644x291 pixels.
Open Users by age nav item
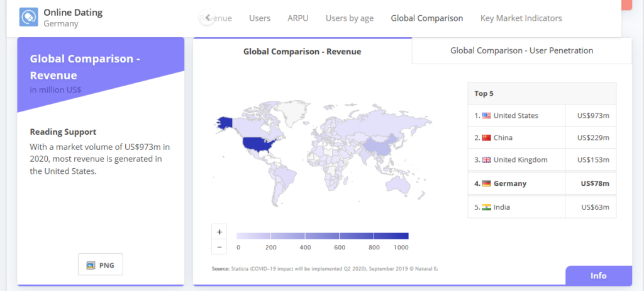click(350, 18)
